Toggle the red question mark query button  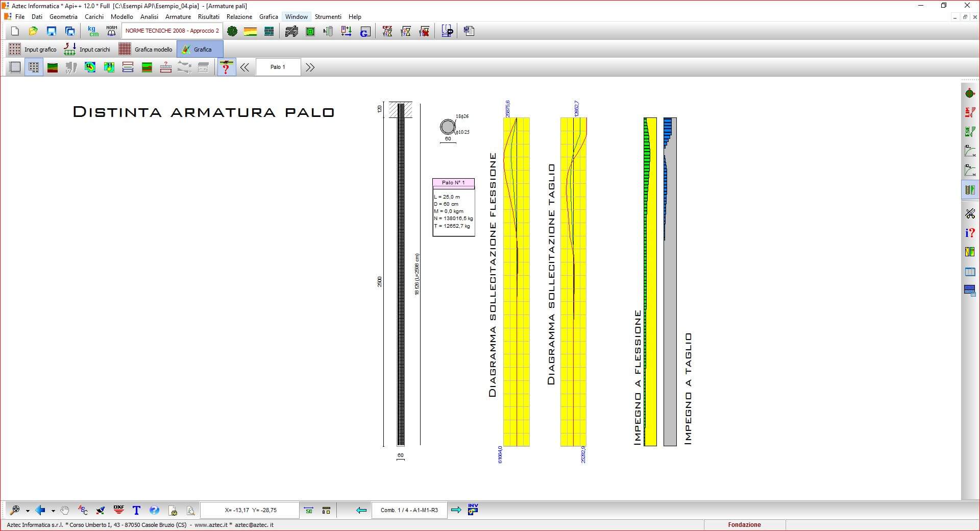(226, 67)
